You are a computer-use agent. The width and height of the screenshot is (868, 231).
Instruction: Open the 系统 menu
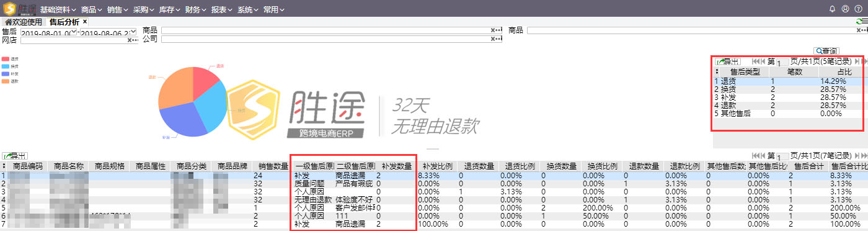(248, 10)
